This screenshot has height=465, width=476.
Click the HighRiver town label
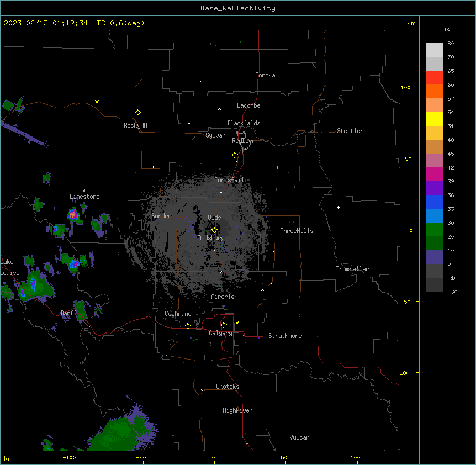point(237,410)
